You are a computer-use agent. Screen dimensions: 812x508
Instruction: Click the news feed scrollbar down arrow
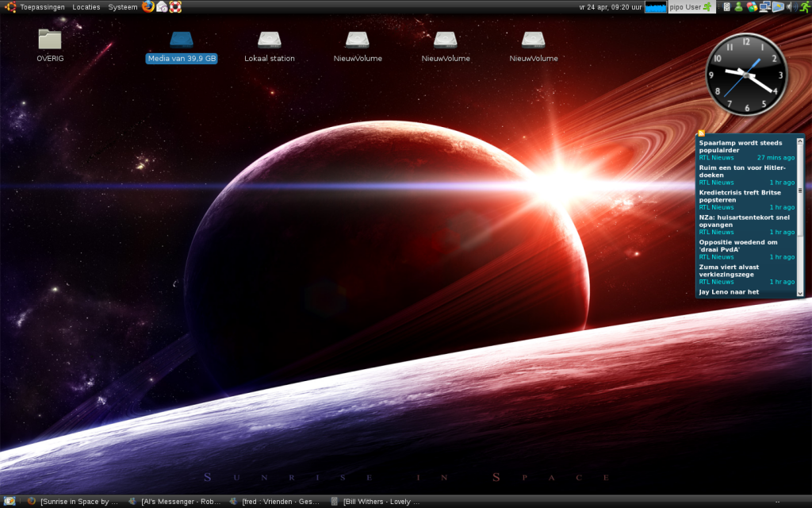pos(799,293)
